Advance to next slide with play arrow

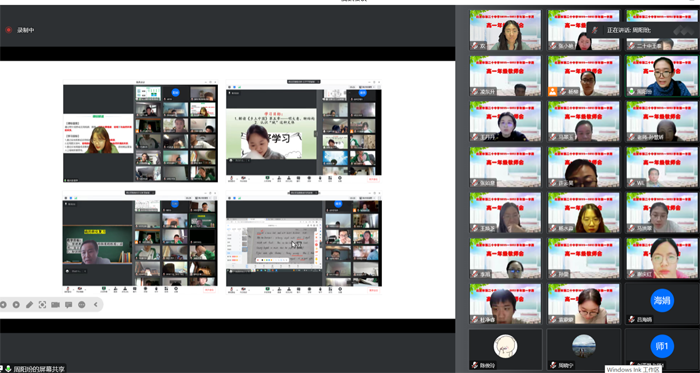[16, 305]
